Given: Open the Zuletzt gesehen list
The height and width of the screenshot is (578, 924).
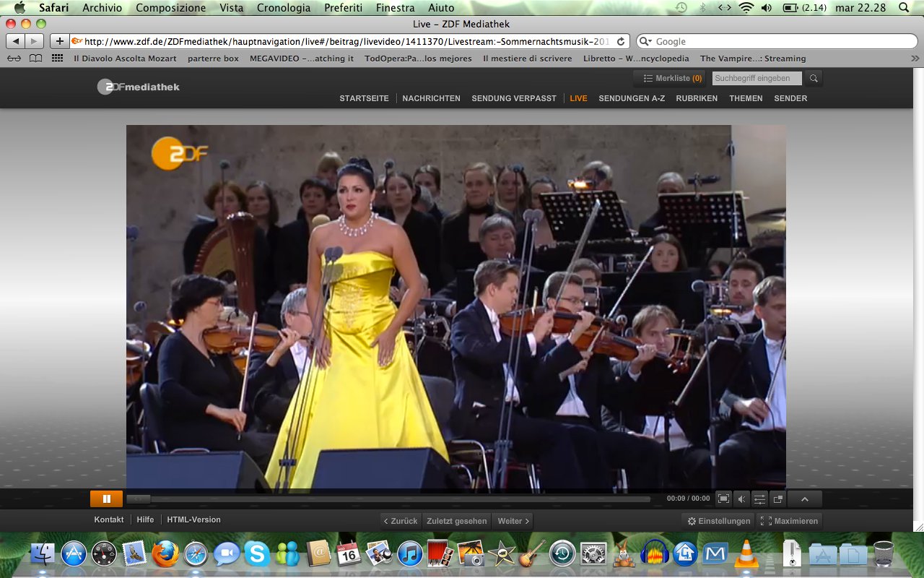Looking at the screenshot, I should tap(456, 521).
